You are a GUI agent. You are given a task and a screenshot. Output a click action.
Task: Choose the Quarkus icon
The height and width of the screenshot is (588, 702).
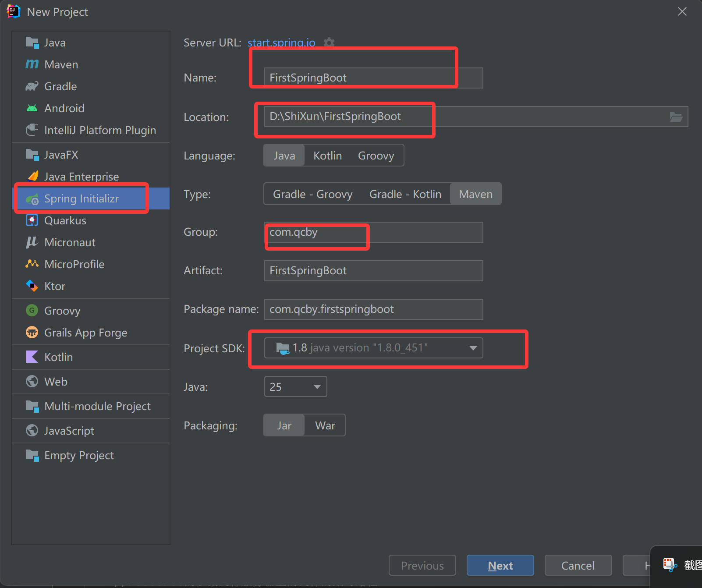(x=32, y=220)
